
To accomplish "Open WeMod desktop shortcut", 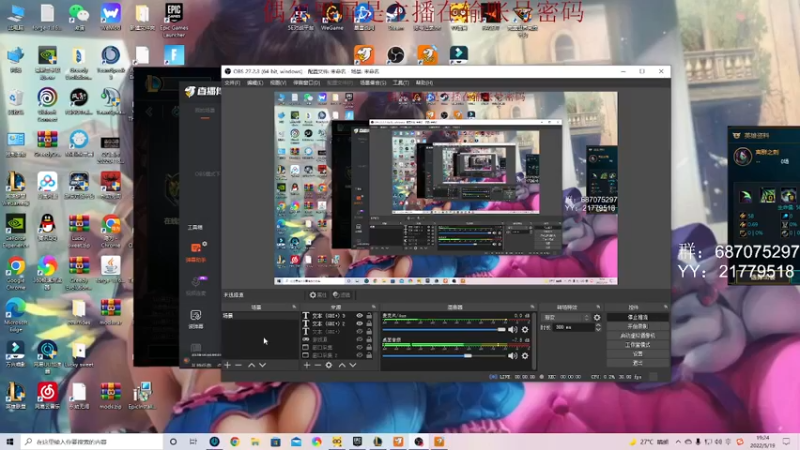I will tap(111, 17).
